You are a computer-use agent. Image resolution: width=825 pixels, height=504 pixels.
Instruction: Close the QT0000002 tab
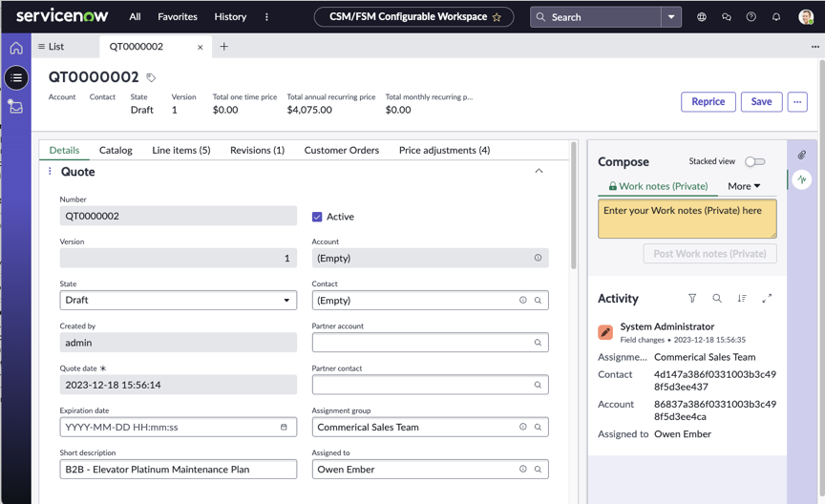pyautogui.click(x=200, y=47)
